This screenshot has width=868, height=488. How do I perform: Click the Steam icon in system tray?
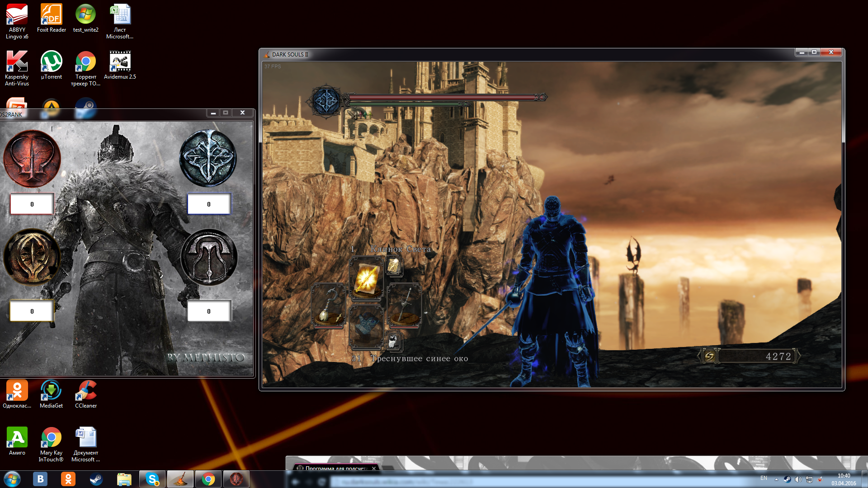787,479
